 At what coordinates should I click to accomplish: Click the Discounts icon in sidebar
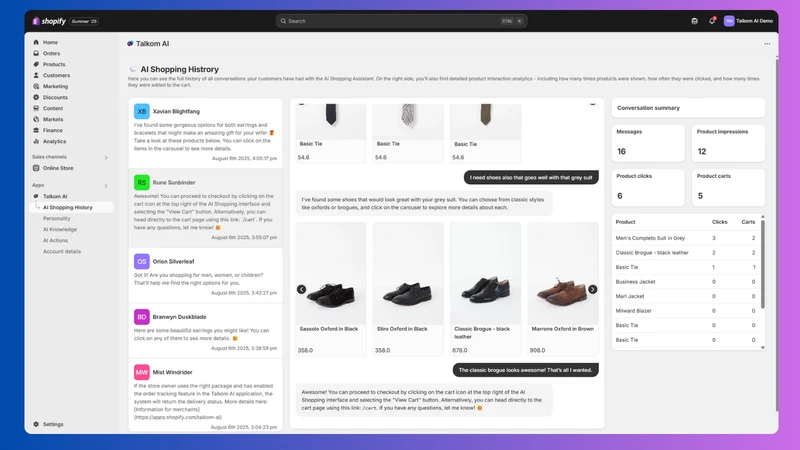[36, 97]
